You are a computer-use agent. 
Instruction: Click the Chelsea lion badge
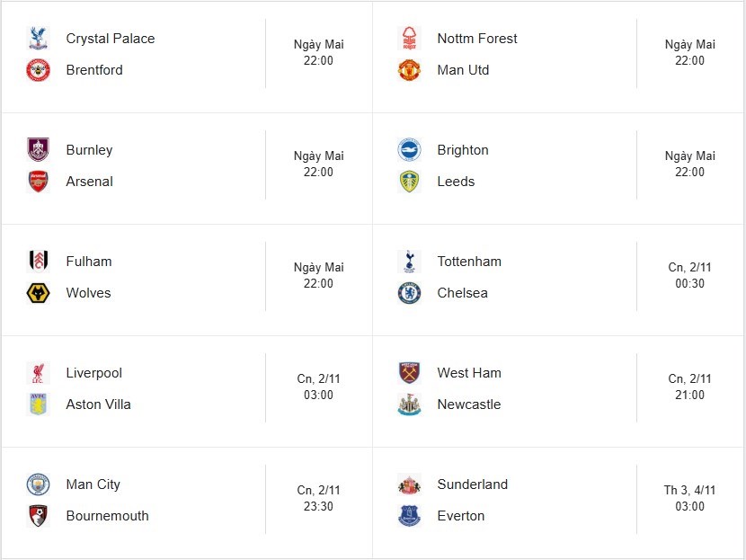[x=409, y=293]
